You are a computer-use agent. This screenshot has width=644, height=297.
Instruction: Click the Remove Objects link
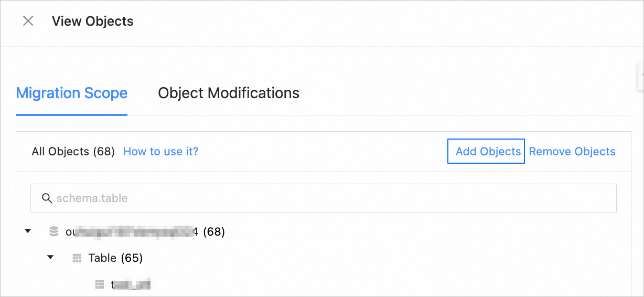coord(572,152)
